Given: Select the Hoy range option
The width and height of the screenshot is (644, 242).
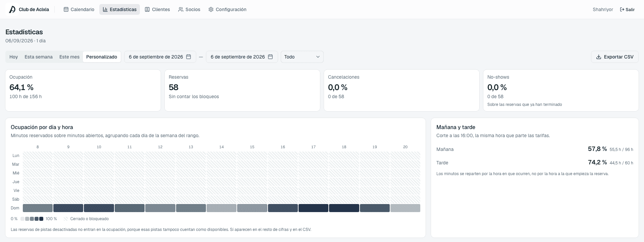Looking at the screenshot, I should pyautogui.click(x=14, y=57).
